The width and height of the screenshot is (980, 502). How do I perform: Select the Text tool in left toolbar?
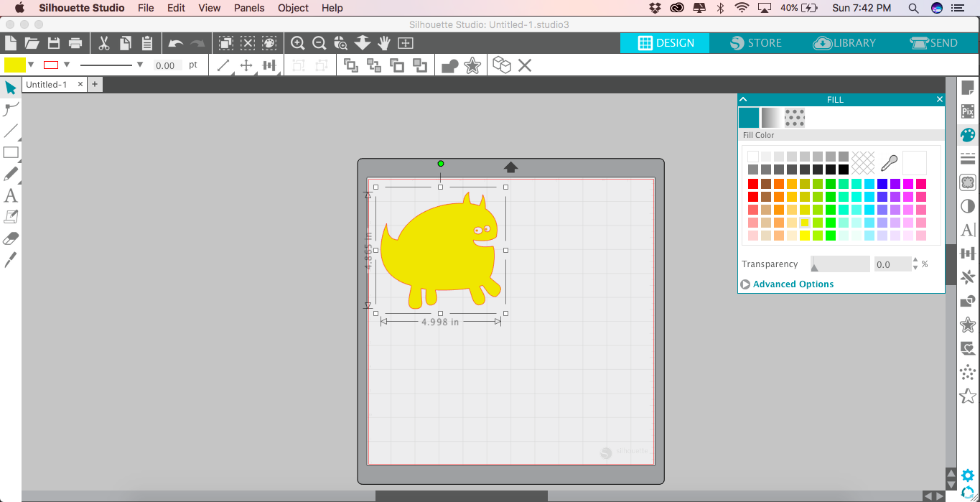(x=11, y=195)
